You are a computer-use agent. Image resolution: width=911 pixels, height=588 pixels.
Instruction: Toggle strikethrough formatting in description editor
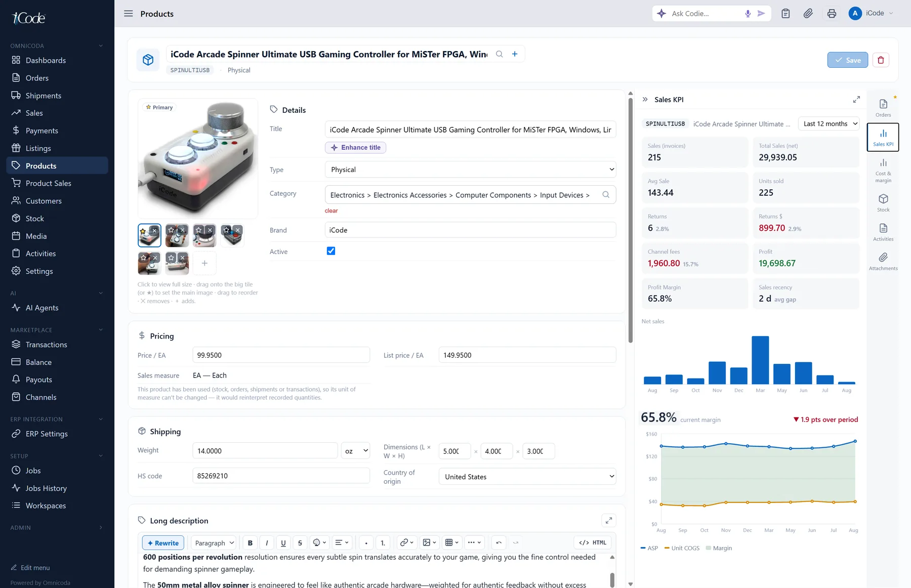(300, 542)
